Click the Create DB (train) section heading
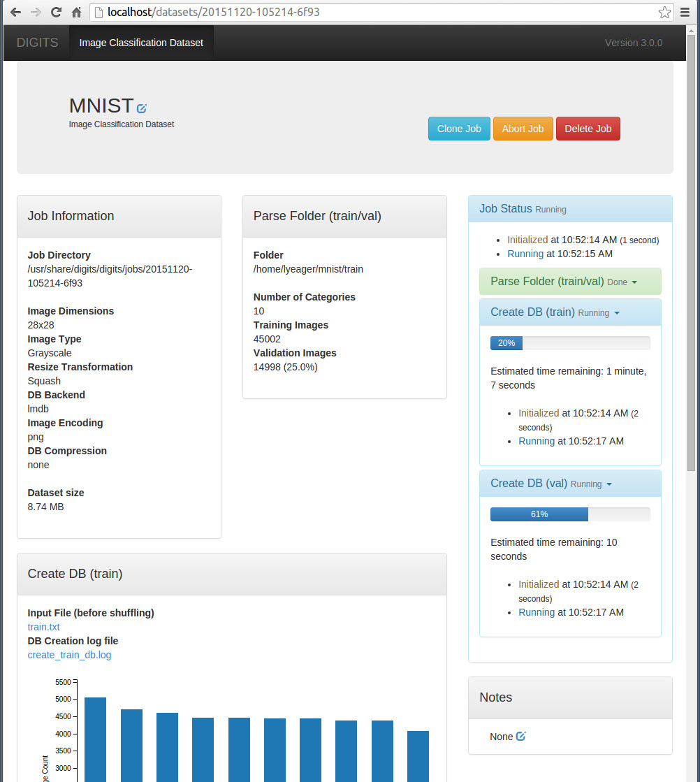Viewport: 700px width, 782px height. point(232,574)
